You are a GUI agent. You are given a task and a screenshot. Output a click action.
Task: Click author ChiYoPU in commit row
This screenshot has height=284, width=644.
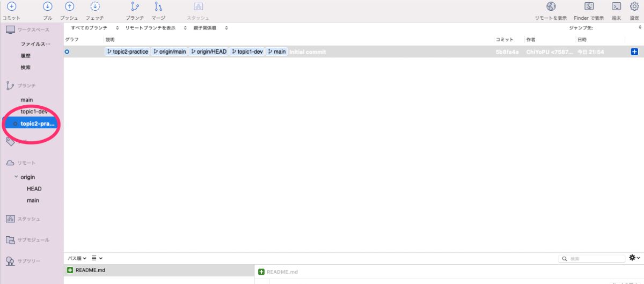tap(550, 52)
